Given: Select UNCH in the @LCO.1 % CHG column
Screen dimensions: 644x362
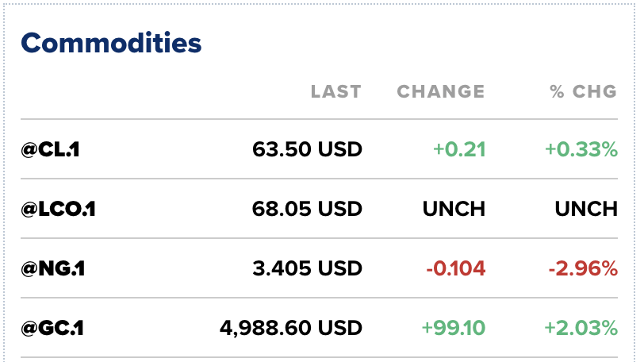Looking at the screenshot, I should pos(587,209).
